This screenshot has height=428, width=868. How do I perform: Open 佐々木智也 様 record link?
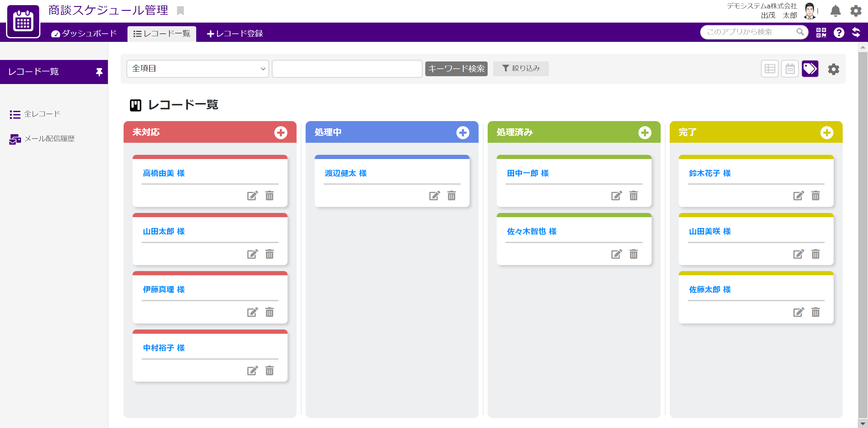532,231
